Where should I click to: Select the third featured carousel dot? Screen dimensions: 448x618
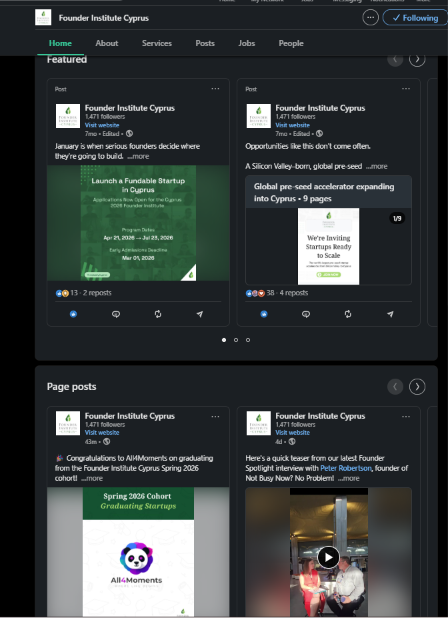(248, 340)
